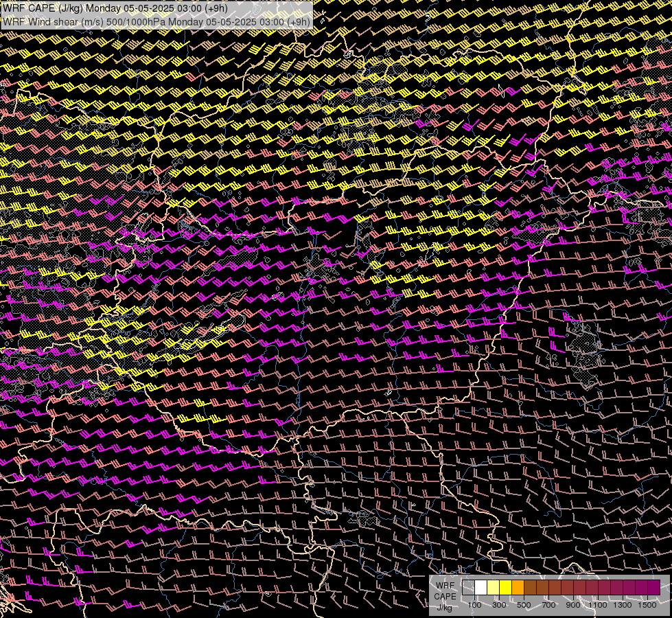Click the J/kg unit label in legend

(444, 608)
